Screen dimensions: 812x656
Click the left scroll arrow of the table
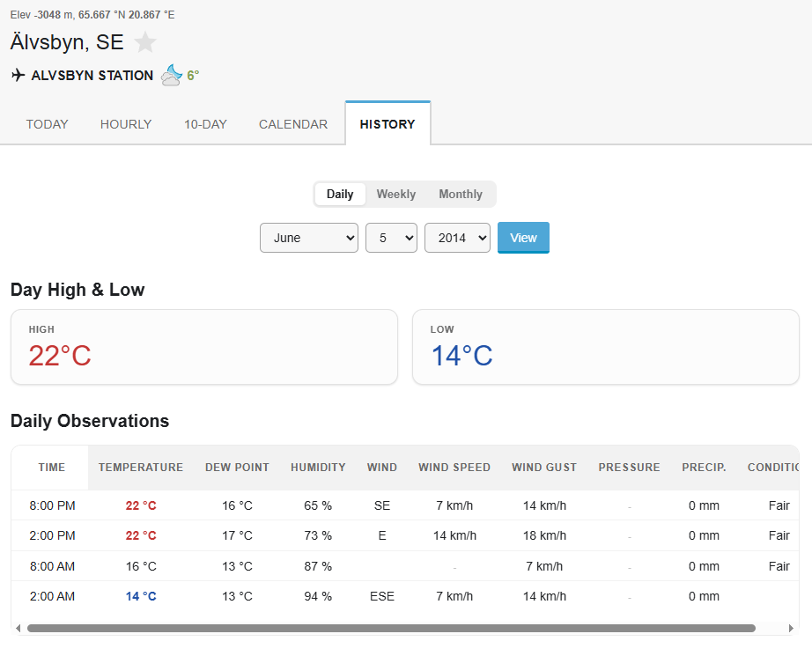18,628
